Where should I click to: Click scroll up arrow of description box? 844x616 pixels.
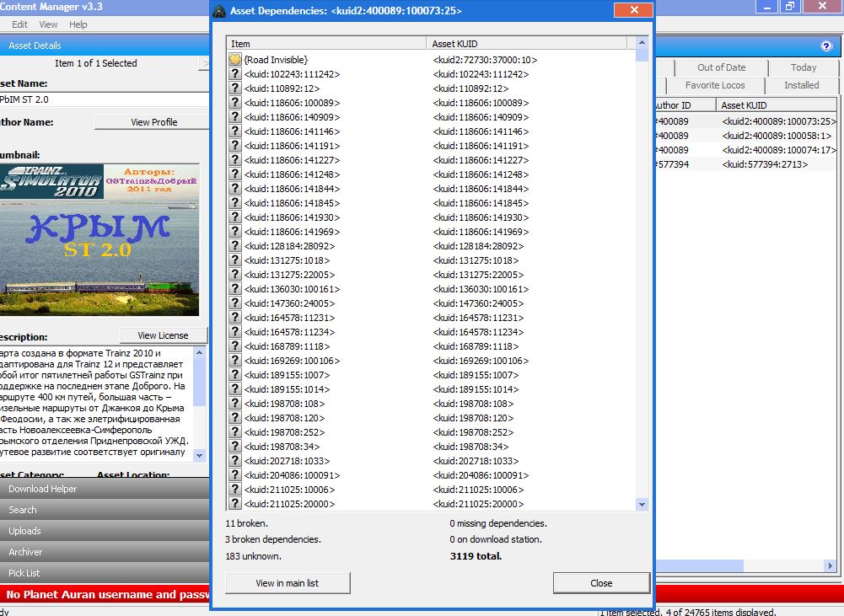[x=200, y=352]
